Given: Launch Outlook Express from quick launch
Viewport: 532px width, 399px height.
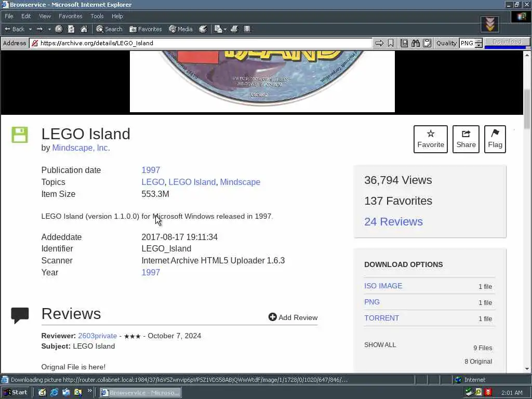Looking at the screenshot, I should [x=66, y=393].
